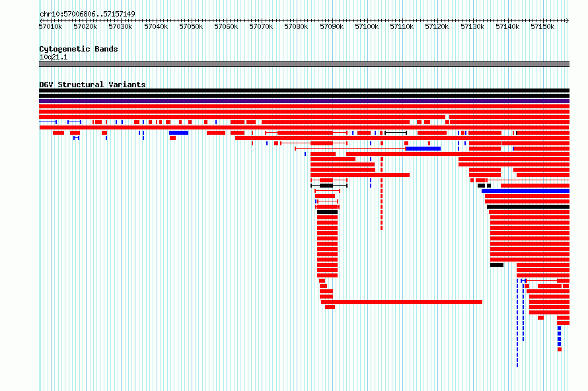This screenshot has height=391, width=588.
Task: Click the 57010k ruler label
Action: click(x=50, y=26)
